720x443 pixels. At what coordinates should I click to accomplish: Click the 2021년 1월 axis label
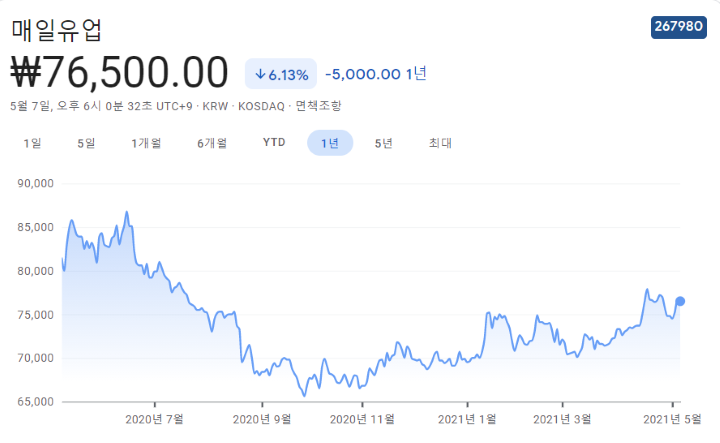point(467,419)
